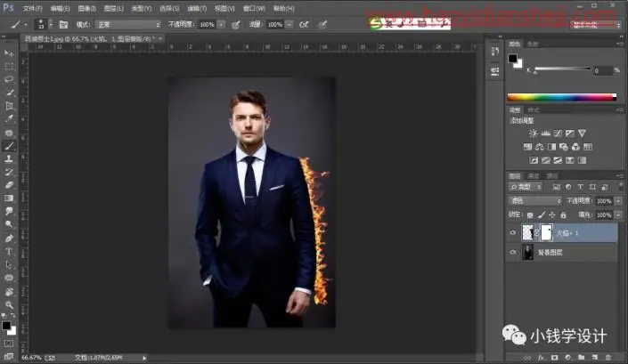Select the Ellipse shape tool
The width and height of the screenshot is (628, 364).
point(9,278)
